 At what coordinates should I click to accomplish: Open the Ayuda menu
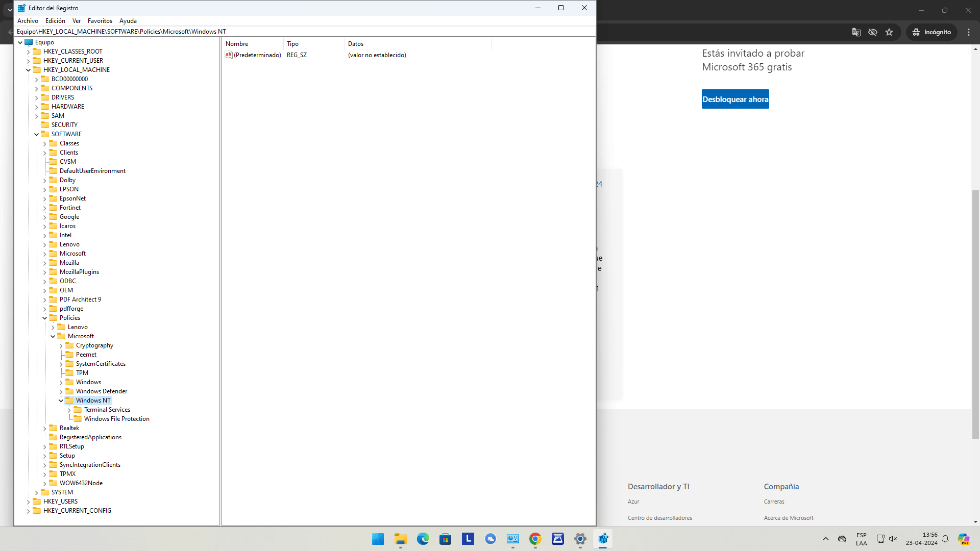pos(128,21)
